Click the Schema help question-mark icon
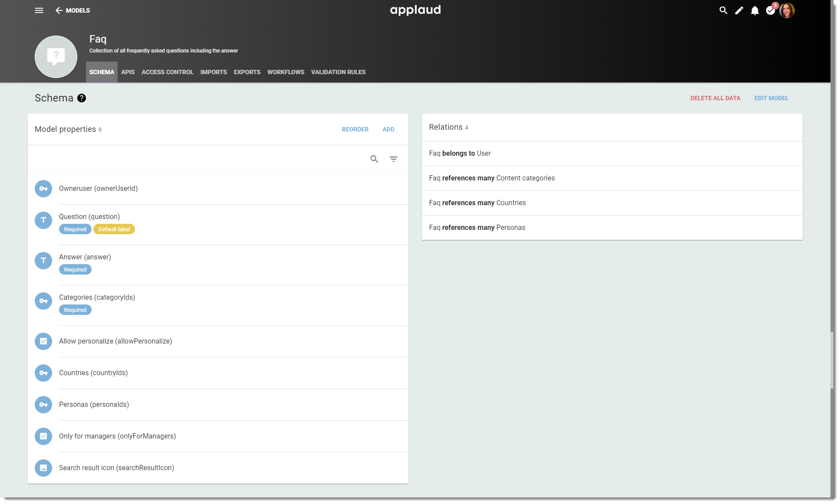Viewport: 840px width, 504px height. [82, 98]
